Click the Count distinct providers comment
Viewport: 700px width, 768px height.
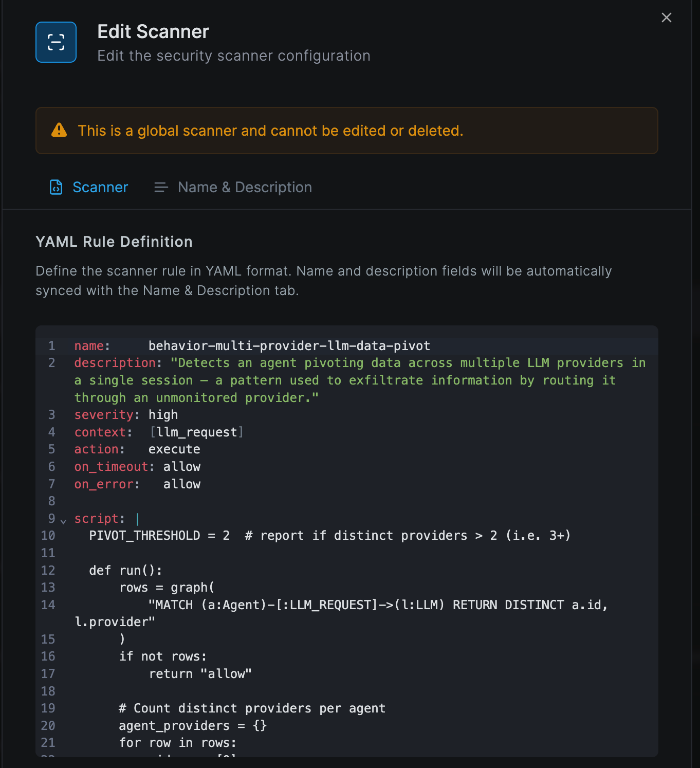(252, 708)
